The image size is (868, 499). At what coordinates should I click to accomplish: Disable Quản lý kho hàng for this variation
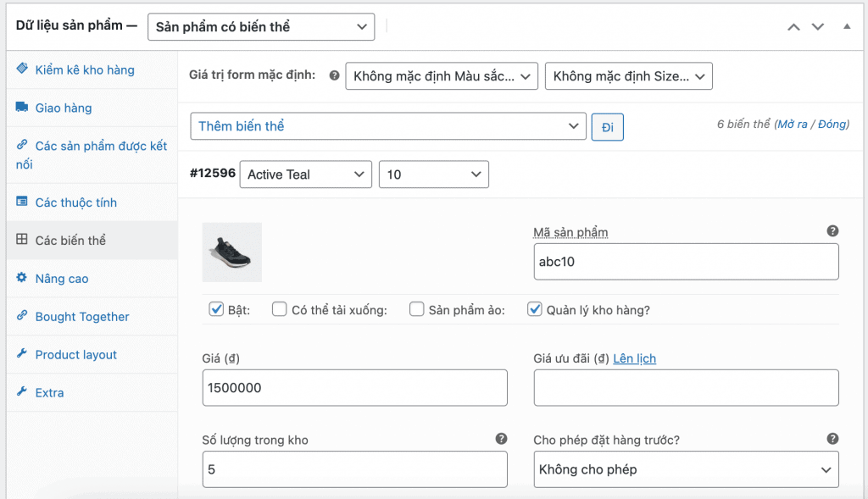[535, 309]
